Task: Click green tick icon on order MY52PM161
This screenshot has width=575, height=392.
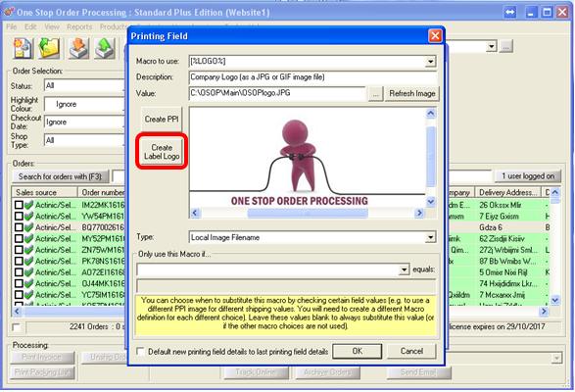Action: (x=28, y=238)
